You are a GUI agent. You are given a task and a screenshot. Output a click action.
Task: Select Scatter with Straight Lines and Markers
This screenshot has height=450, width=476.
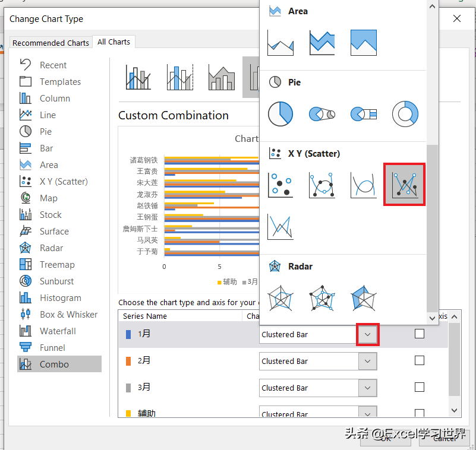click(404, 185)
